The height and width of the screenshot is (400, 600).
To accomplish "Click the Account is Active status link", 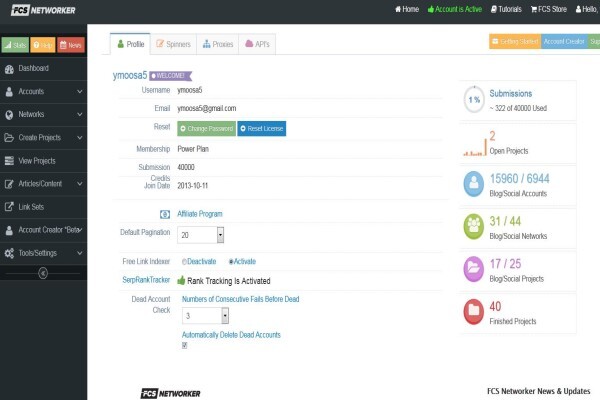I will [455, 9].
